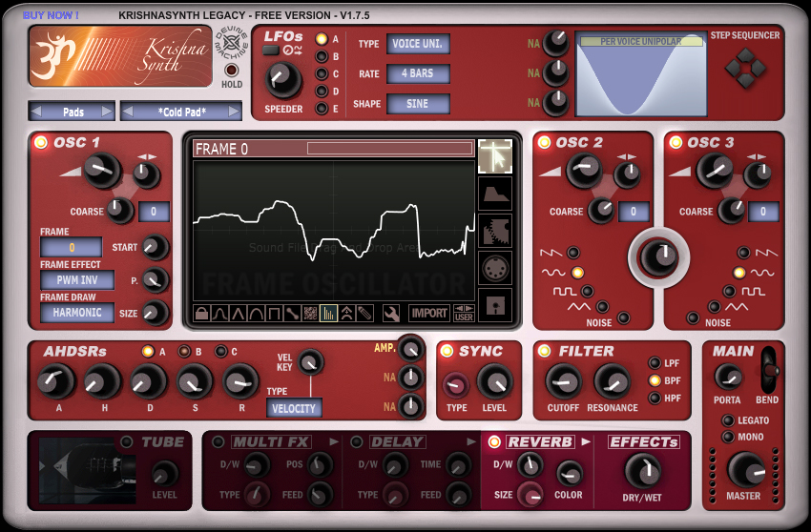The width and height of the screenshot is (811, 532).
Task: Select the line draw tool icon
Action: click(x=292, y=314)
